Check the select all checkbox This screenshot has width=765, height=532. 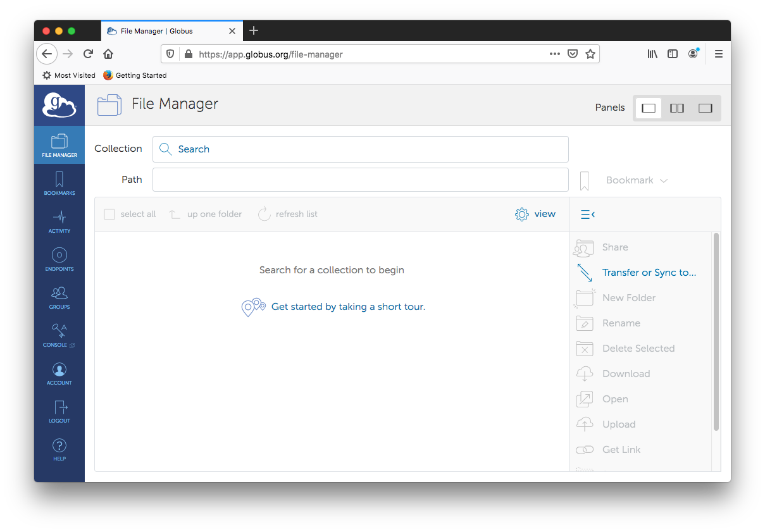109,214
